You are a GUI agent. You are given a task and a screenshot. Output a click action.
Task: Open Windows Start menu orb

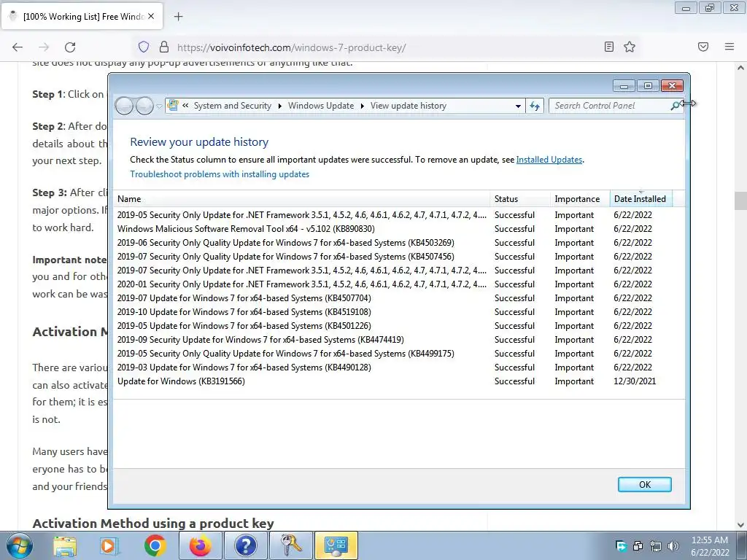[x=20, y=545]
